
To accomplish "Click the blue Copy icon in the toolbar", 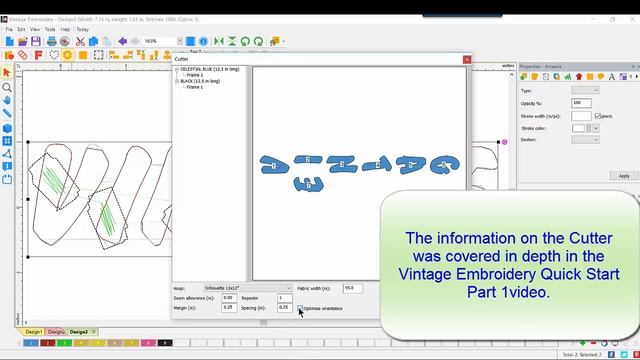I will pyautogui.click(x=93, y=41).
